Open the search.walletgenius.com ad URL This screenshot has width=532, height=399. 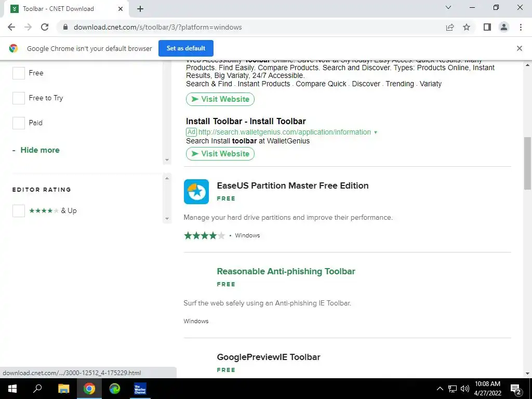(x=284, y=132)
